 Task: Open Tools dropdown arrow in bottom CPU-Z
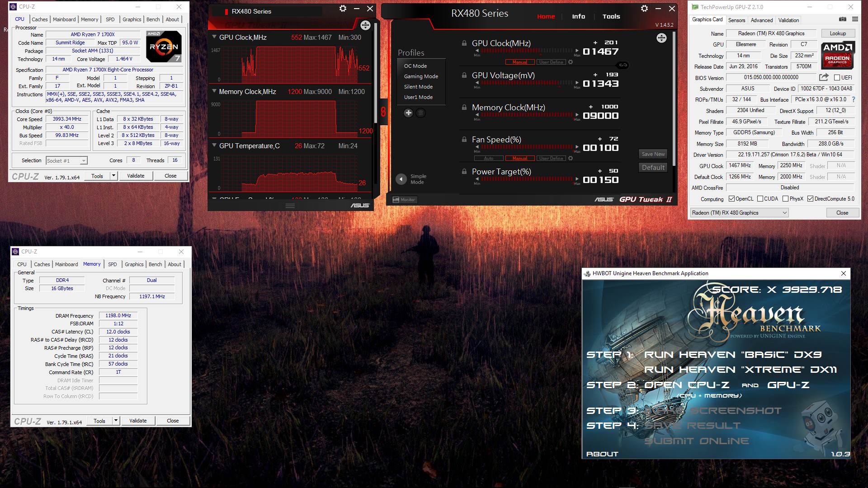click(116, 421)
